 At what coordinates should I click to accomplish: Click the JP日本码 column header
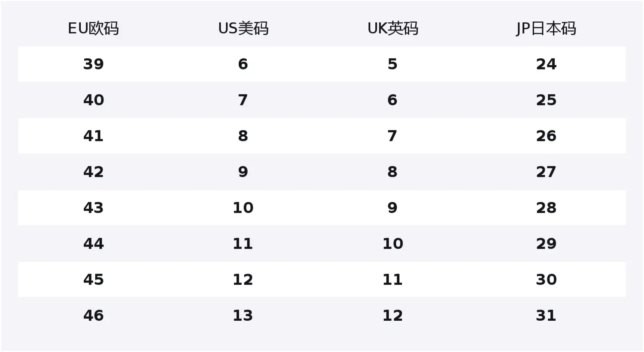point(546,28)
